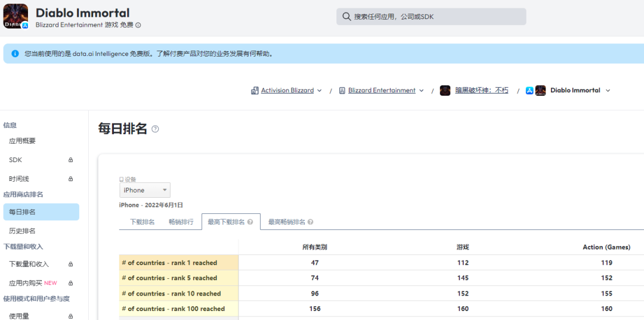Screen dimensions: 644x320
Task: Open 下载量和收入 sidebar item
Action: (29, 264)
